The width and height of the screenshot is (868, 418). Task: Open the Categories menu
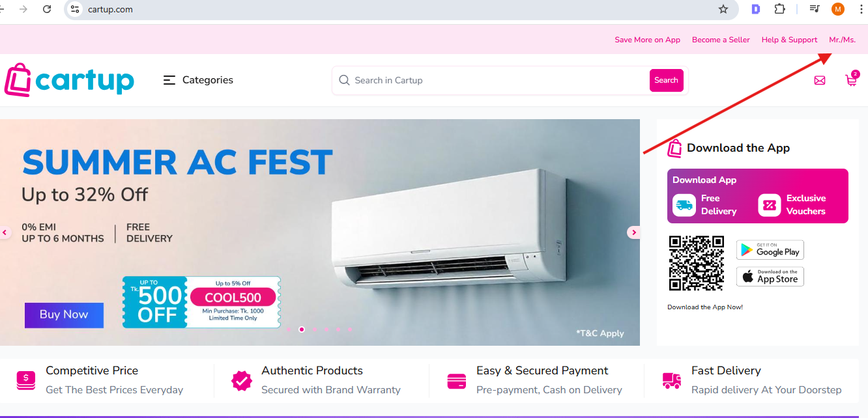tap(198, 80)
